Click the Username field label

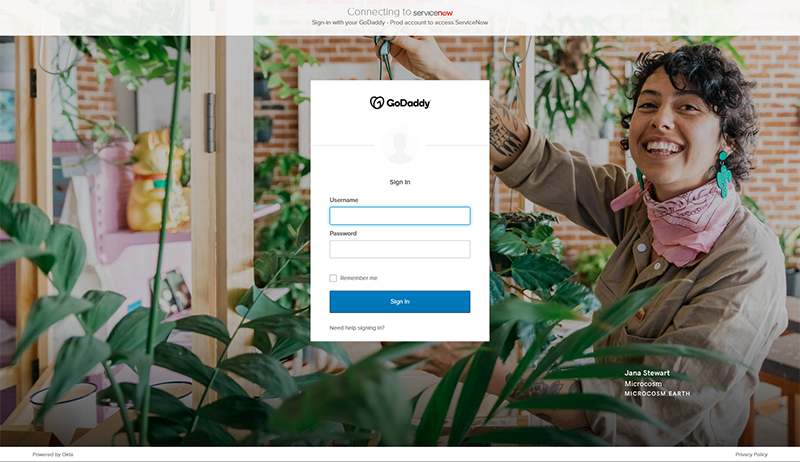(x=344, y=200)
